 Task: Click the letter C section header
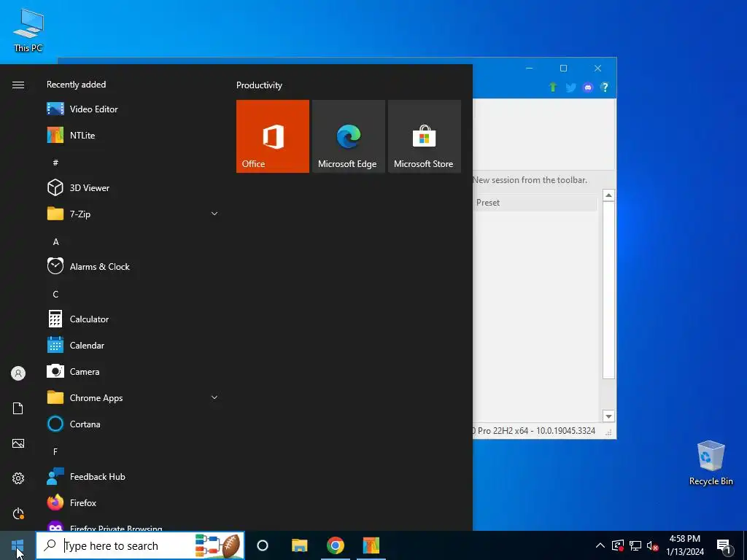coord(55,295)
